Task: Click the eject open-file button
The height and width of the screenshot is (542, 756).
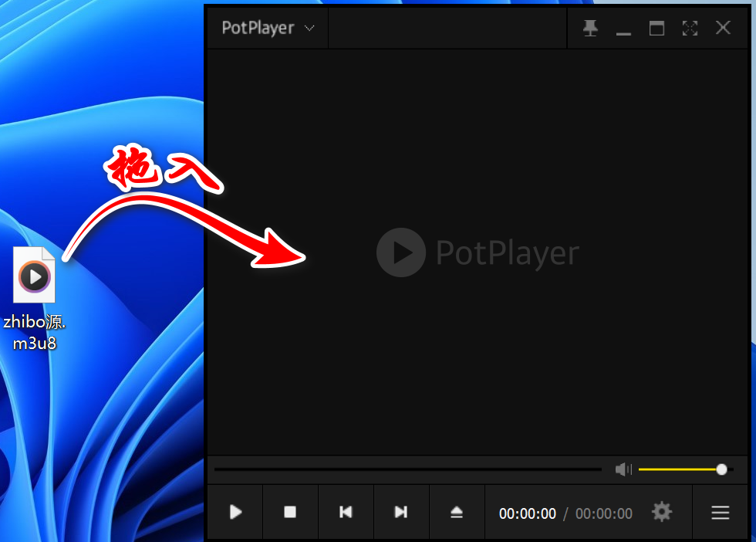Action: click(x=457, y=512)
